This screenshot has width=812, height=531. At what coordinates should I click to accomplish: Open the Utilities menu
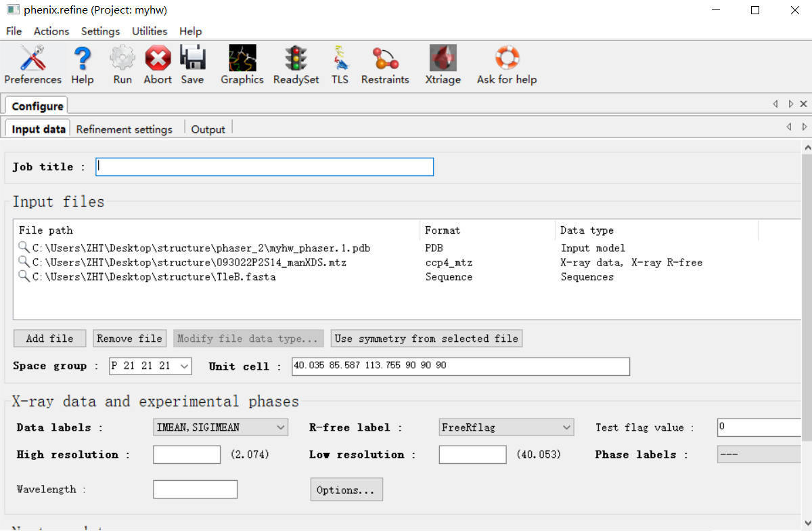point(150,31)
